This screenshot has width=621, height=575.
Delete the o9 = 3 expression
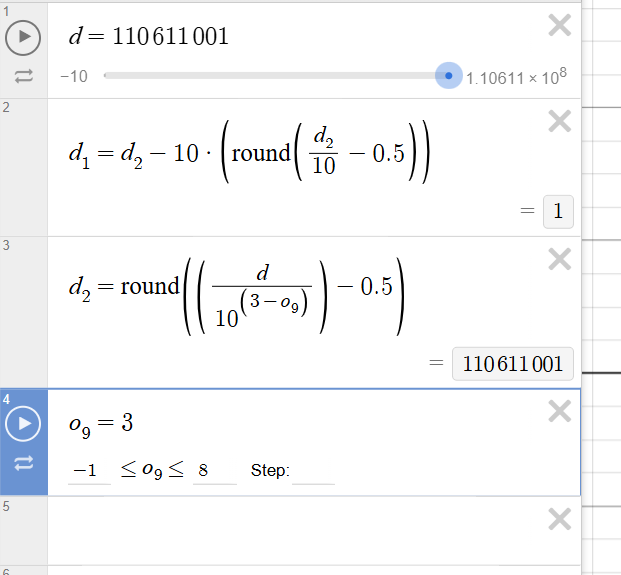(560, 411)
